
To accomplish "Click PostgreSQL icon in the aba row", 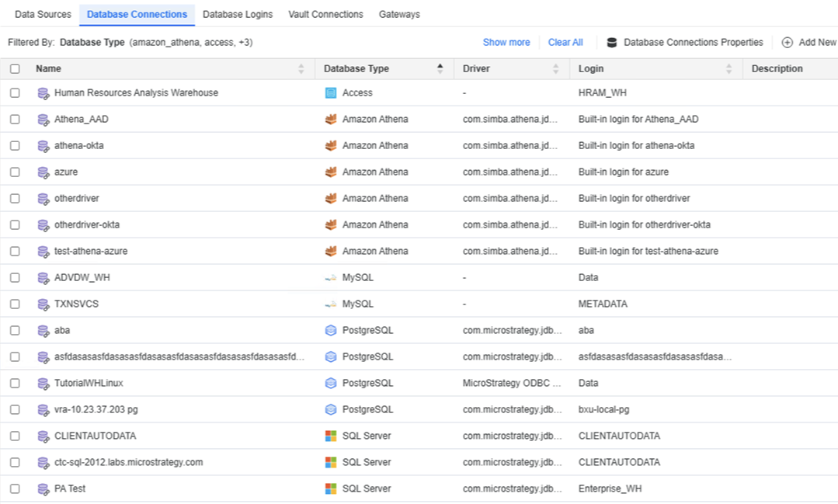I will [x=331, y=331].
